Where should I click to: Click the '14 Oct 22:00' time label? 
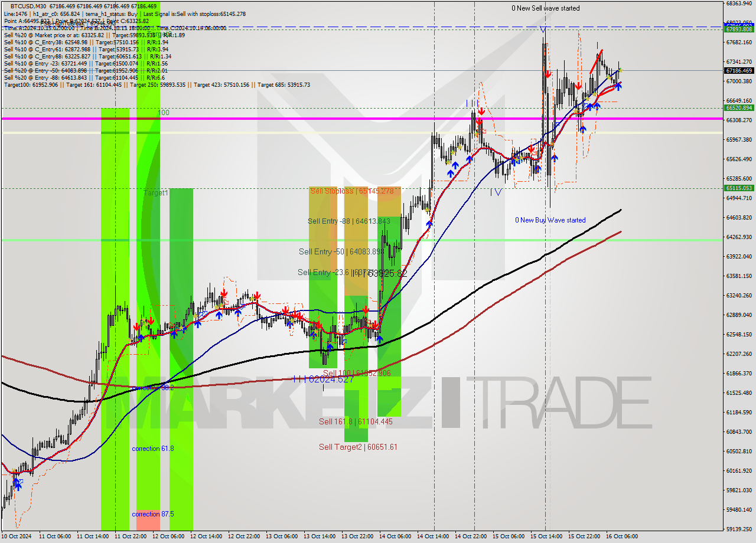point(470,537)
